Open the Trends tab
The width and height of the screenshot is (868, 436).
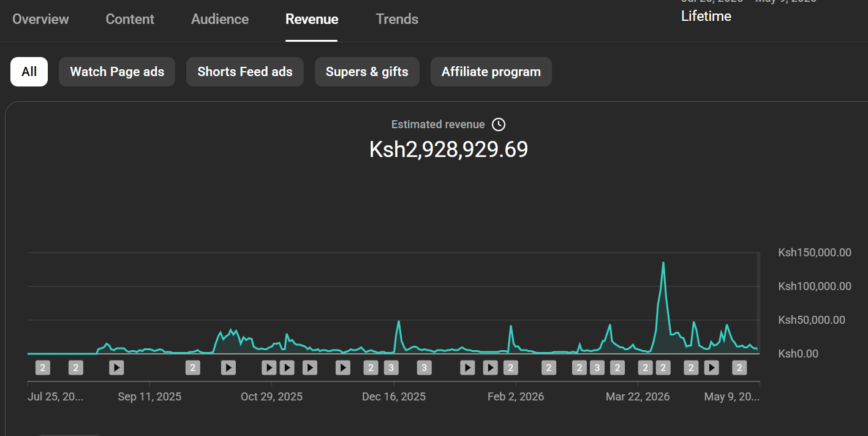point(397,19)
